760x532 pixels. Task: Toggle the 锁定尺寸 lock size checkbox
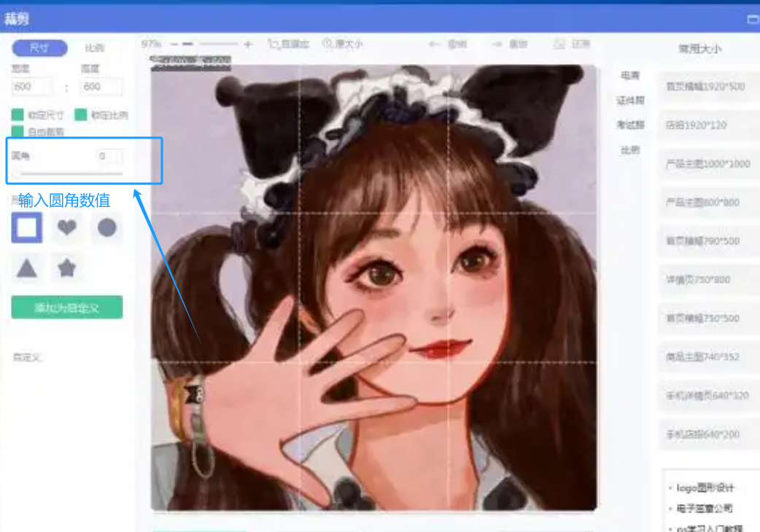click(x=18, y=114)
